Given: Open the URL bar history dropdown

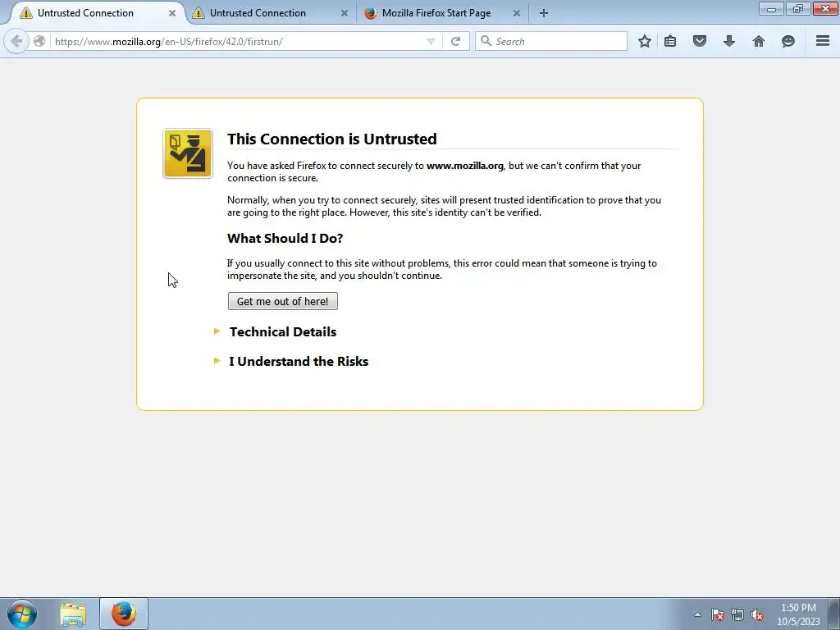Looking at the screenshot, I should point(431,41).
